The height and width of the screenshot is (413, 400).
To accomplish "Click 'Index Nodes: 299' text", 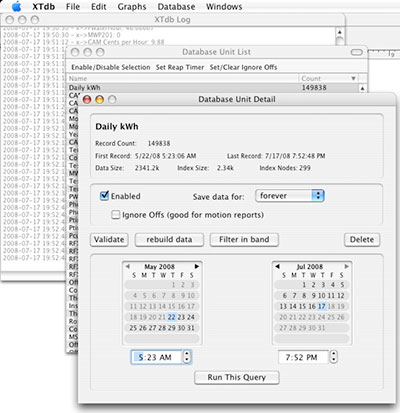I will pos(285,168).
